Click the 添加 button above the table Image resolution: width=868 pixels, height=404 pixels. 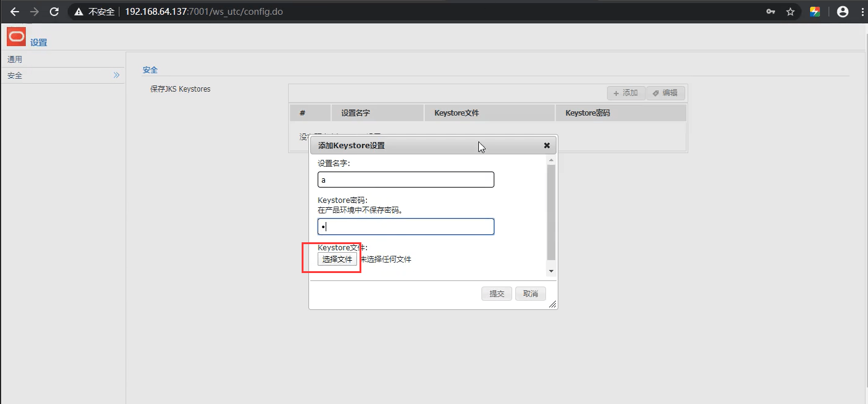point(626,93)
